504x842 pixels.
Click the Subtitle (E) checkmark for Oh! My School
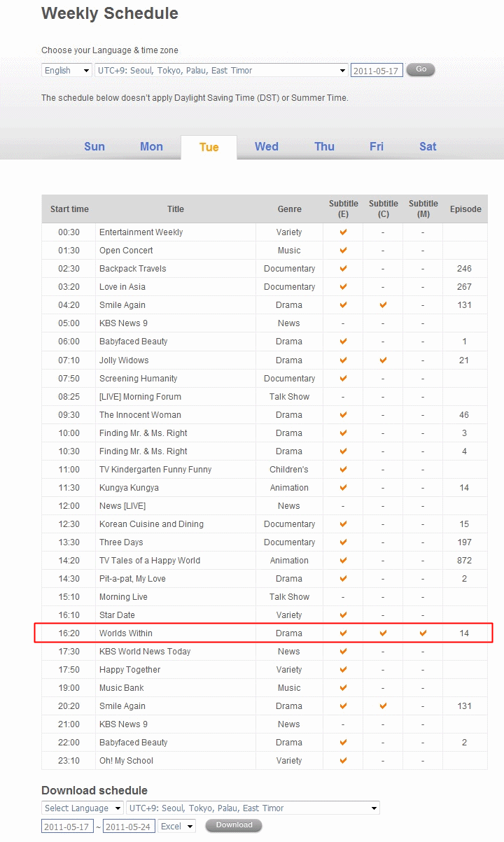343,760
